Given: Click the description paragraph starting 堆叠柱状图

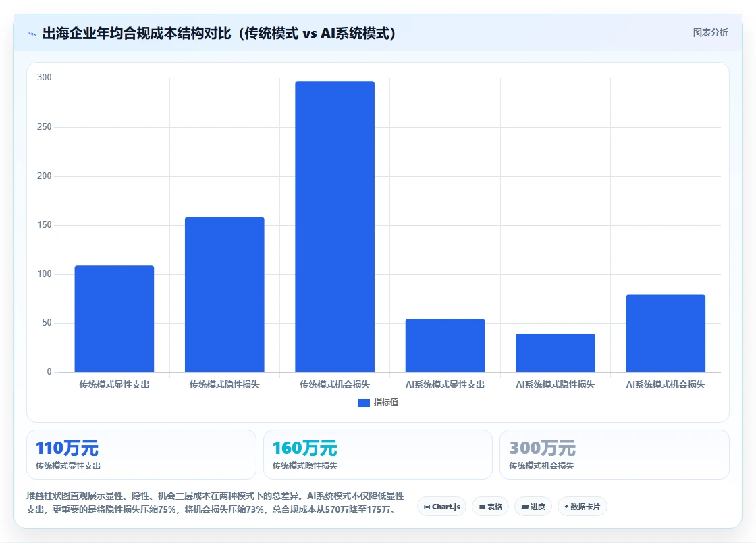Looking at the screenshot, I should point(215,502).
